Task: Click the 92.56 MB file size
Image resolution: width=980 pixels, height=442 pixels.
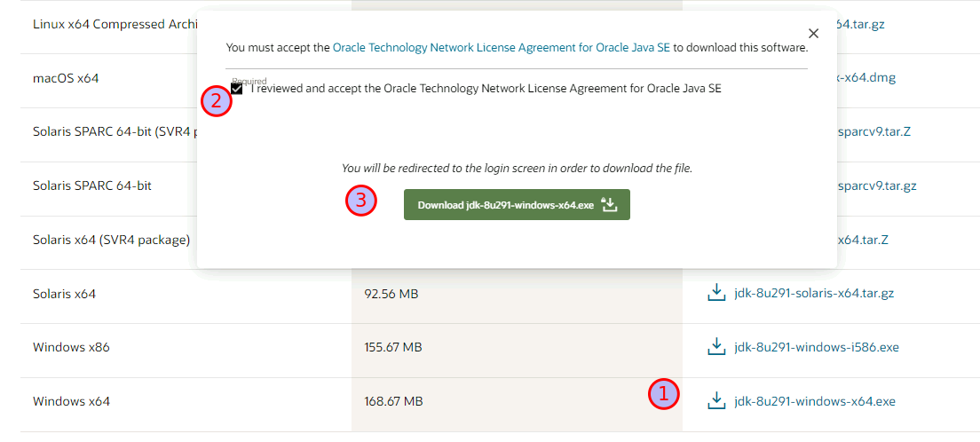Action: click(391, 293)
